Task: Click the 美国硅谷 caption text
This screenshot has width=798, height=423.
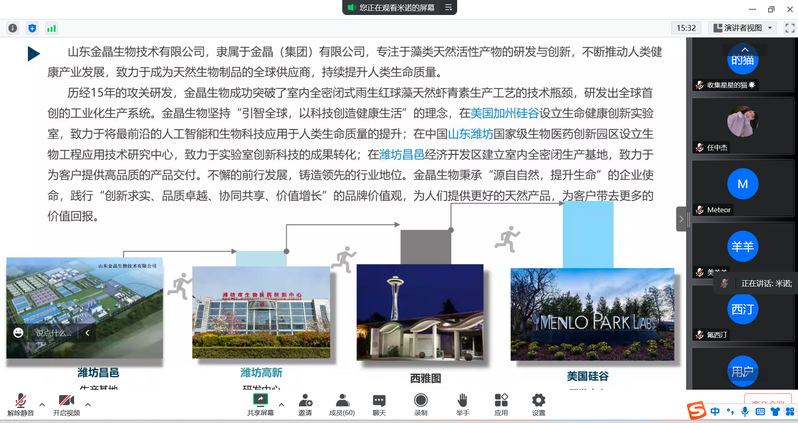Action: (x=588, y=376)
